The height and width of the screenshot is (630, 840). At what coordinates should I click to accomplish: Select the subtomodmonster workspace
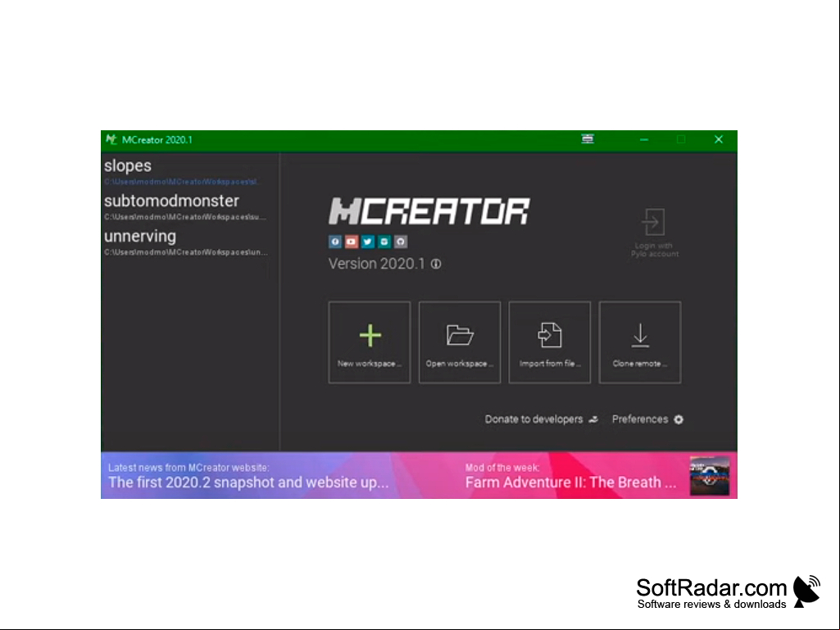click(x=190, y=206)
